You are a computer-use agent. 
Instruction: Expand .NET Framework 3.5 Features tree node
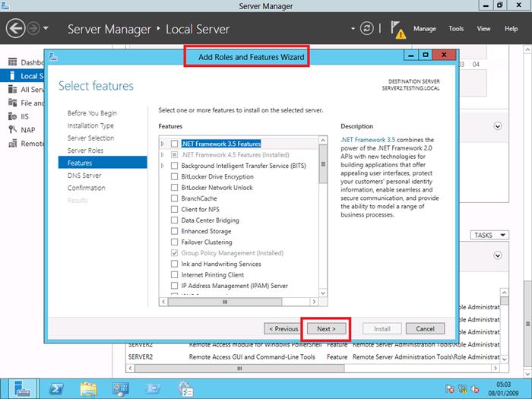pyautogui.click(x=163, y=144)
